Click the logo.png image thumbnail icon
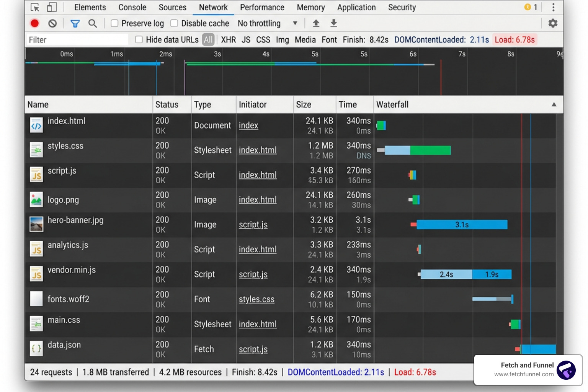This screenshot has width=588, height=392. 36,200
